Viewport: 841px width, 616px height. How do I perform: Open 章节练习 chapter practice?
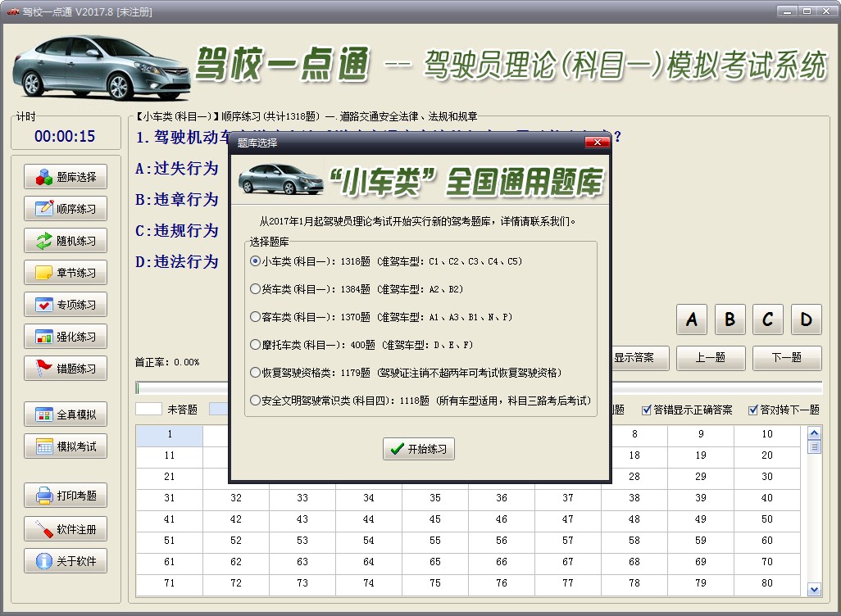(x=66, y=272)
